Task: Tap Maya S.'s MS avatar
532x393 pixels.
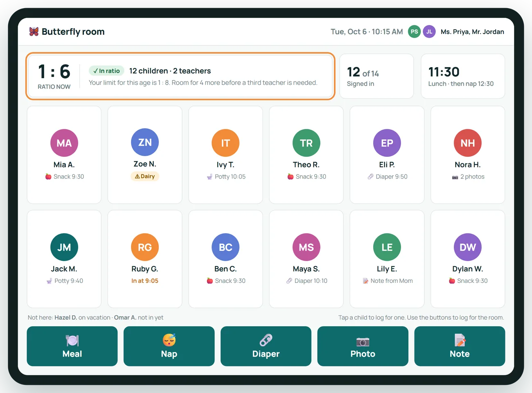Action: 306,247
